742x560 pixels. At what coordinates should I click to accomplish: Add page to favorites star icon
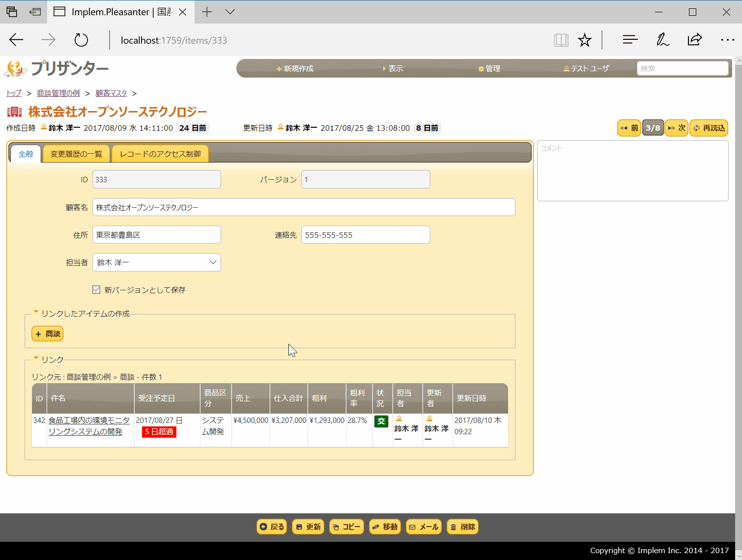coord(584,40)
